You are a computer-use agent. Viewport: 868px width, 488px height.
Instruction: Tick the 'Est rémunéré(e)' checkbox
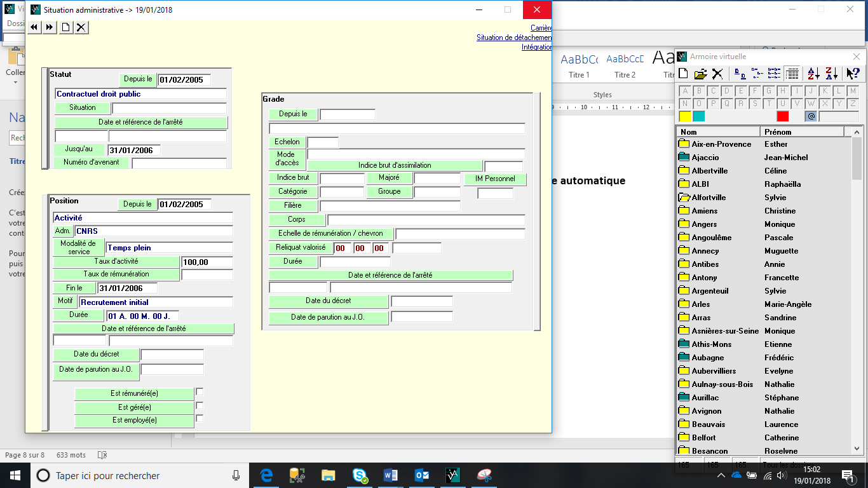pos(200,392)
